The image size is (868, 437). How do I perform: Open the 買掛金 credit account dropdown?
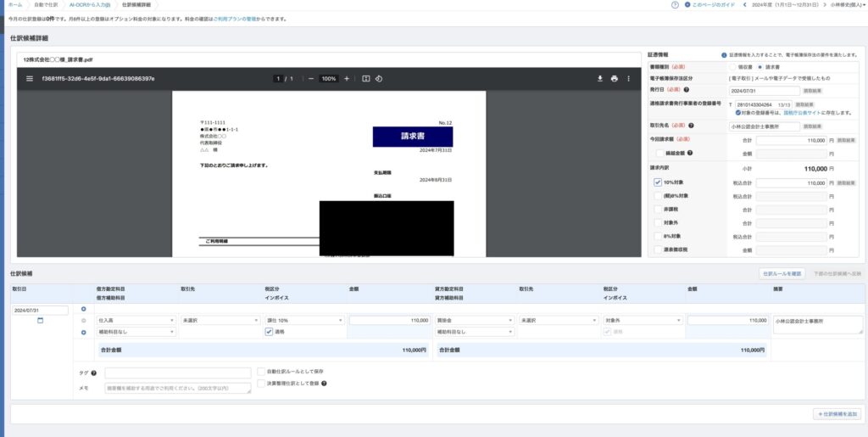pos(474,320)
